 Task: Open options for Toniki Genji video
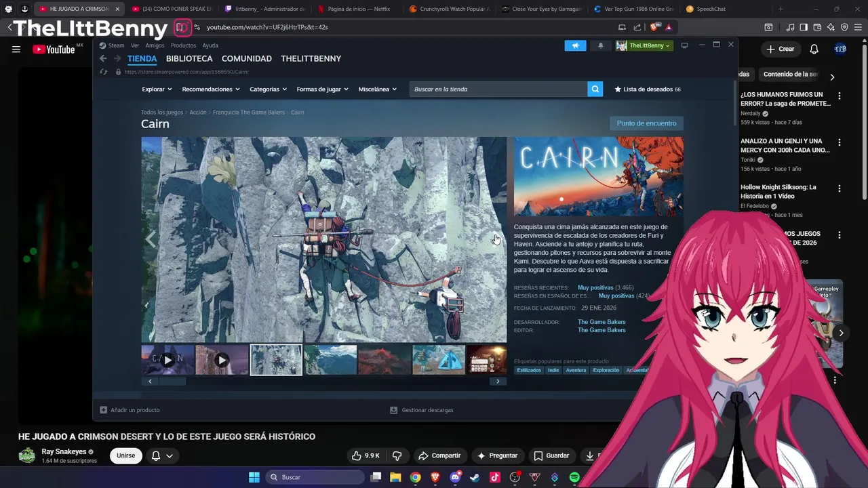[839, 143]
